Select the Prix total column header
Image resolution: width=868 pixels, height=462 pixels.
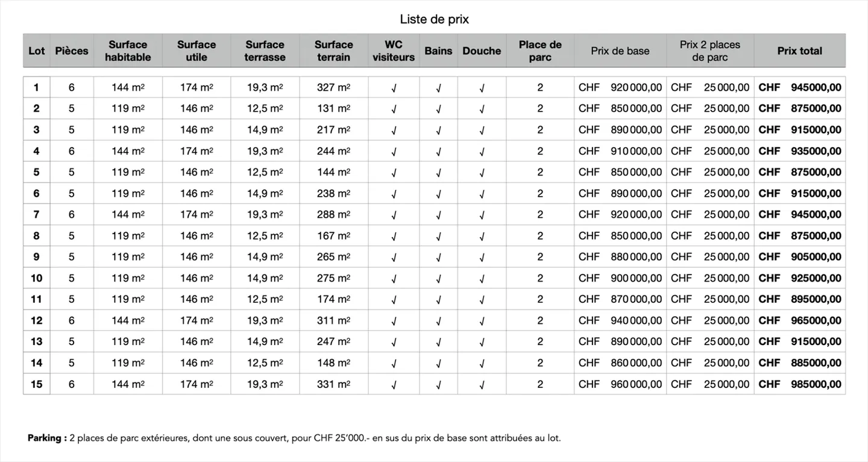tap(799, 51)
